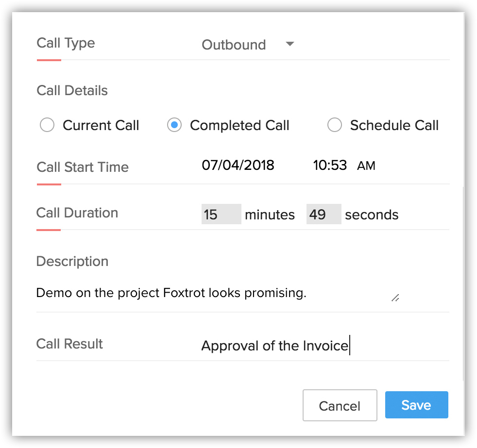The height and width of the screenshot is (448, 477).
Task: Click into the Foxtrot demo description text
Action: [171, 293]
